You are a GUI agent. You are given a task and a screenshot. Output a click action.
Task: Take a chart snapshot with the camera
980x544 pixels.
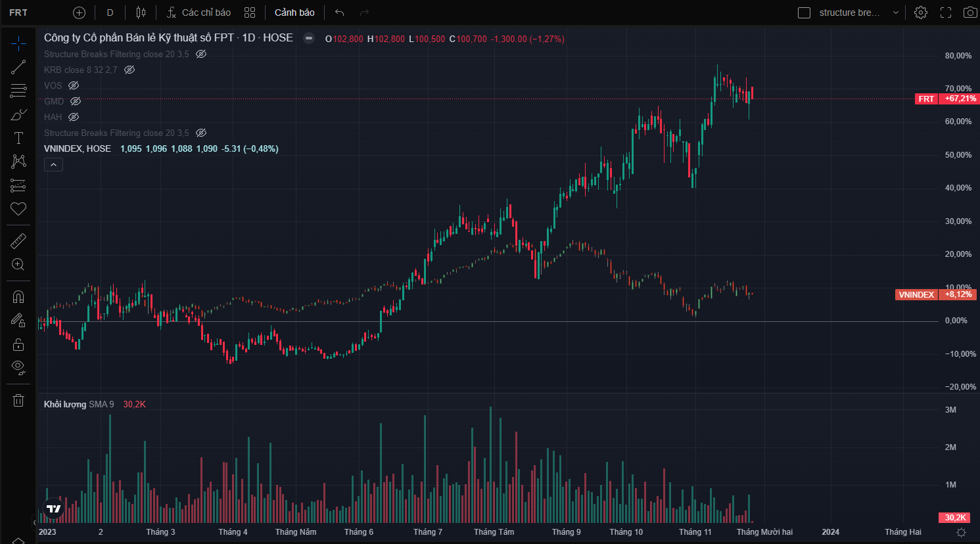[970, 12]
